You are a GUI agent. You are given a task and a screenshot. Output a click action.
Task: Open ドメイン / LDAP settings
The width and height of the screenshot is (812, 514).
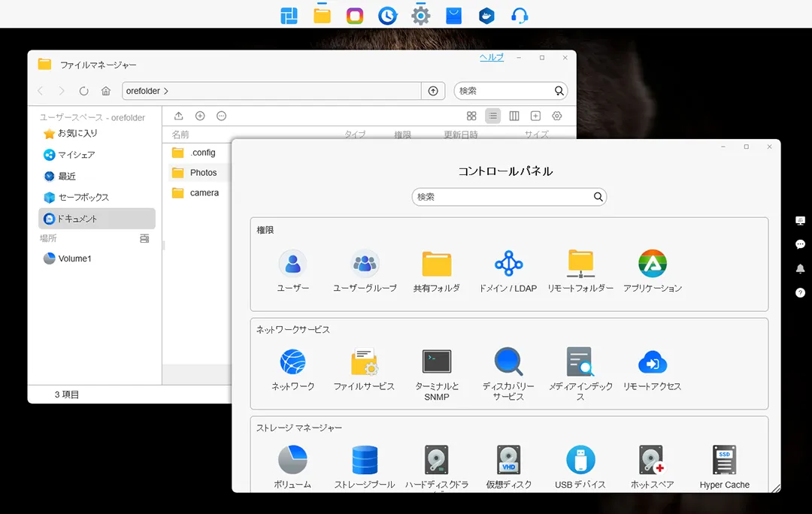[508, 265]
